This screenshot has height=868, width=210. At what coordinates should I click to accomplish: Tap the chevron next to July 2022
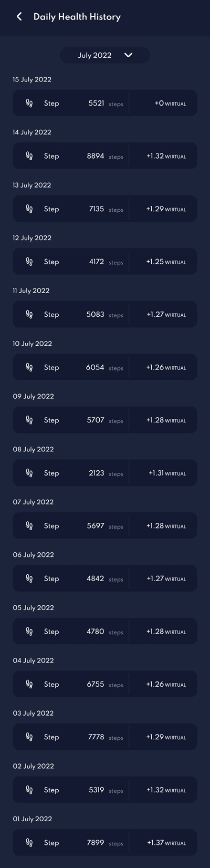pyautogui.click(x=128, y=55)
